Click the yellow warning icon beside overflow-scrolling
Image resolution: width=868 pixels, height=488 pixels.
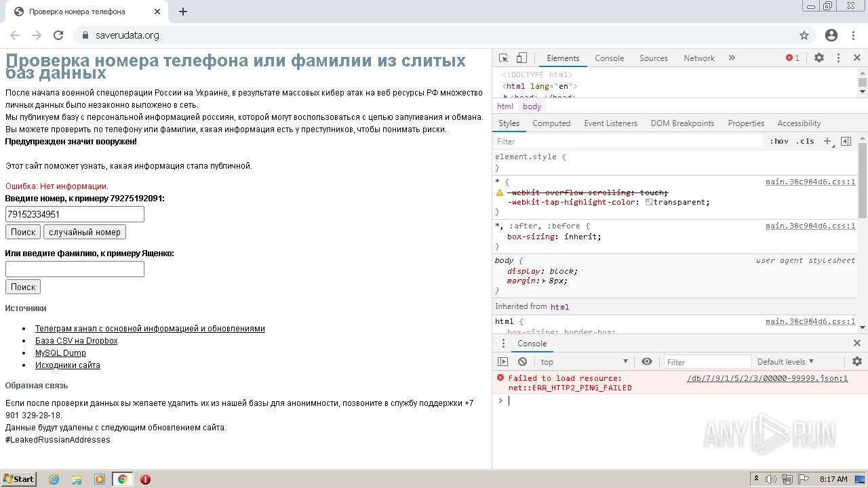(x=500, y=192)
